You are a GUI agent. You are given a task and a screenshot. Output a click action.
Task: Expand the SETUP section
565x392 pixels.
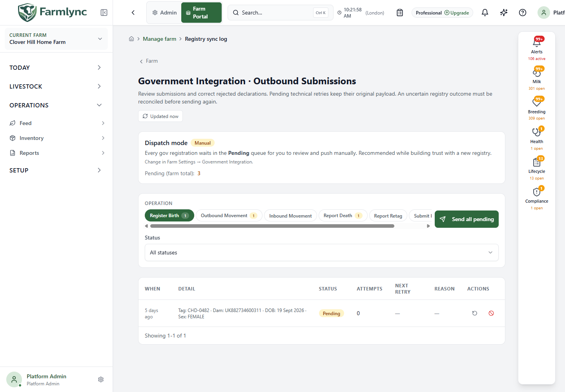pyautogui.click(x=56, y=170)
